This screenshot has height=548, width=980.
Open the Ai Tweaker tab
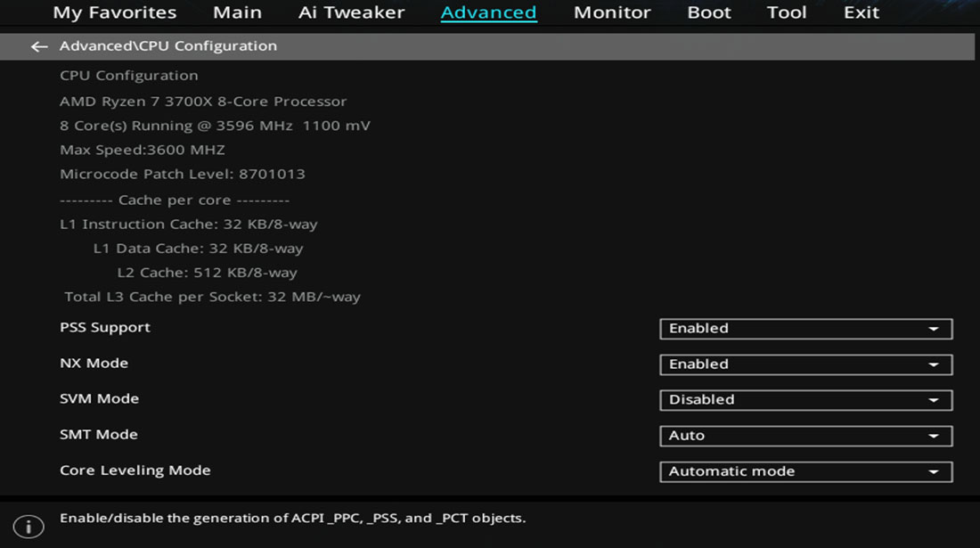pos(351,12)
